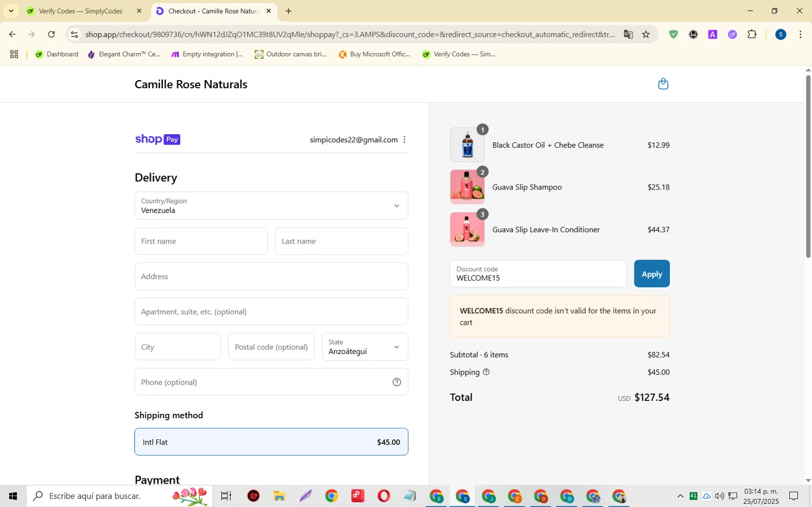Click the Guava Slip Leave-In Conditioner thumbnail

pos(467,229)
